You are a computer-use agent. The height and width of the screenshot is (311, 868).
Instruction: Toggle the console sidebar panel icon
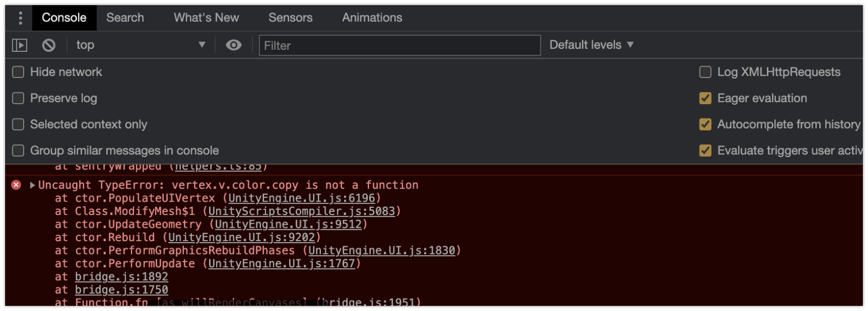coord(20,45)
